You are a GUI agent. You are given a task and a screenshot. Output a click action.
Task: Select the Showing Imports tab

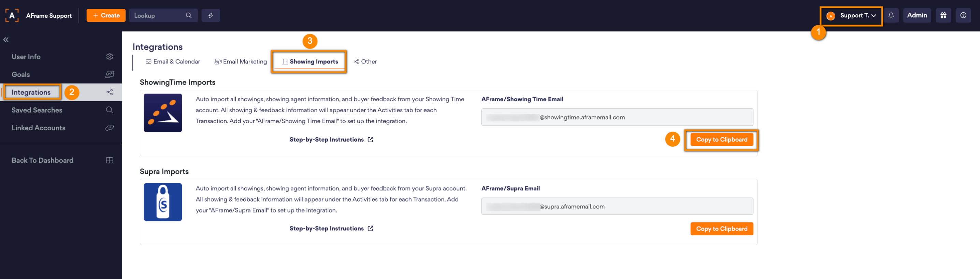coord(310,62)
